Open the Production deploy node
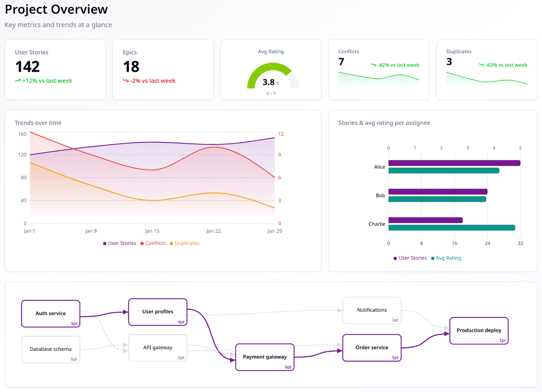This screenshot has width=542, height=392. point(479,330)
